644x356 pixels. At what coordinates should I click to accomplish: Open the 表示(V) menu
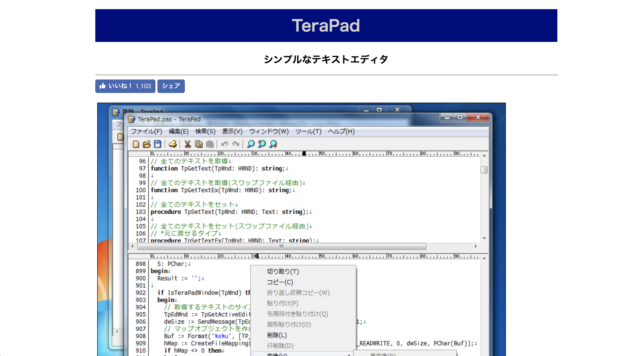pyautogui.click(x=232, y=131)
